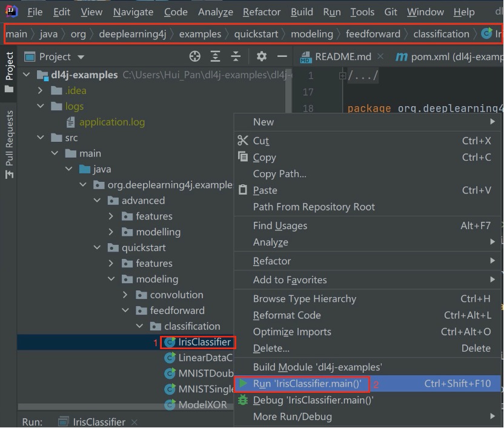The height and width of the screenshot is (428, 504).
Task: Click the Cut scissors icon in context menu
Action: click(x=243, y=141)
